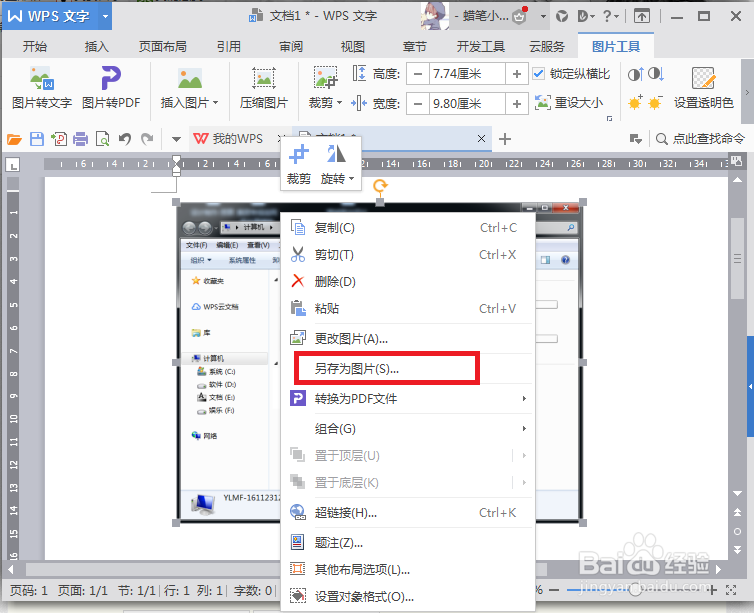Toggle 锁定纵横比 checkbox

(539, 74)
